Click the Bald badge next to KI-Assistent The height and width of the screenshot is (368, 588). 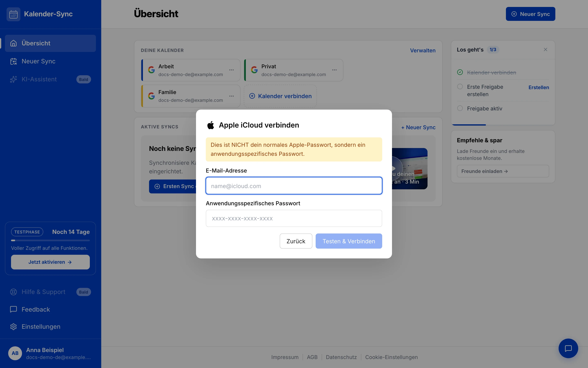84,79
